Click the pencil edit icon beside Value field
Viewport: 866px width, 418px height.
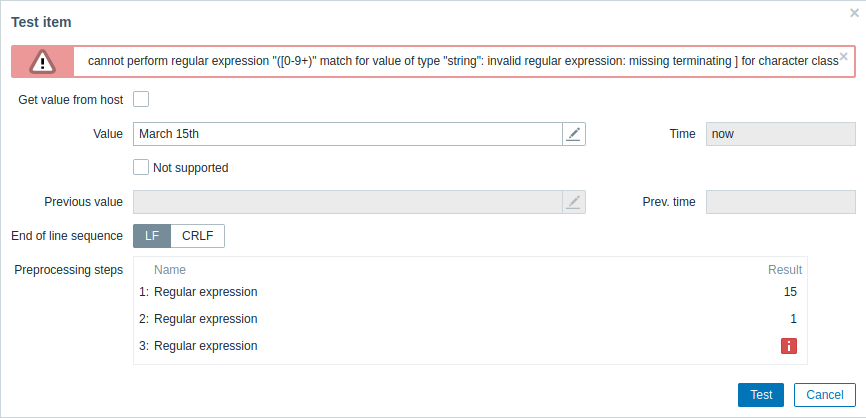573,134
